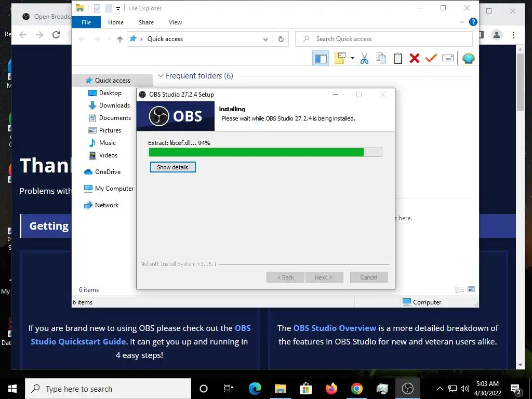
Task: Open the Recent locations dropdown arrow
Action: tap(109, 39)
